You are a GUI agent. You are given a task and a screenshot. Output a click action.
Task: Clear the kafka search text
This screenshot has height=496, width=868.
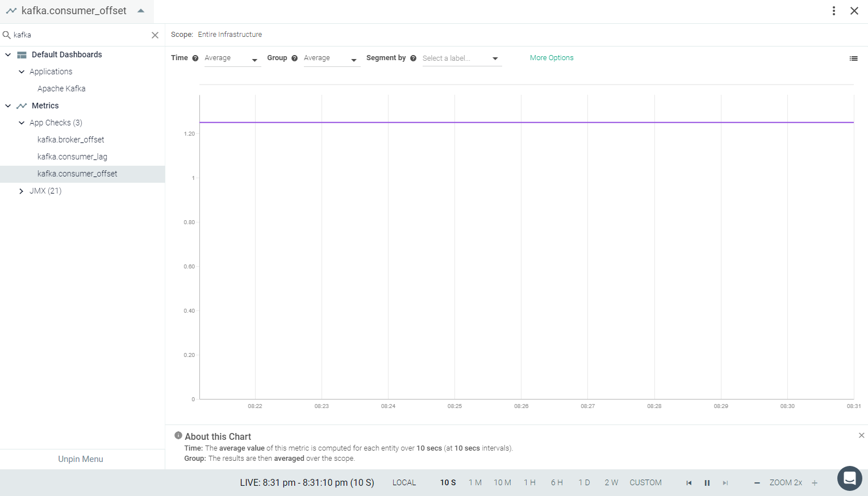click(155, 35)
